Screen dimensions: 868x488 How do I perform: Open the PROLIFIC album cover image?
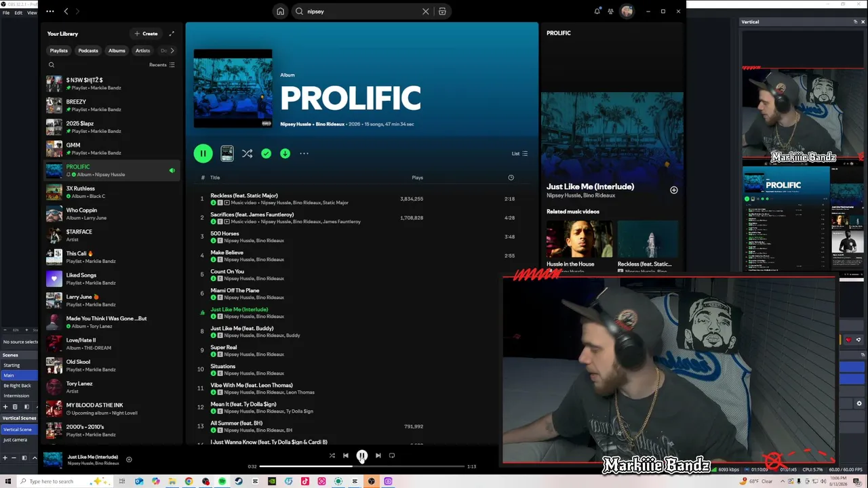tap(233, 88)
